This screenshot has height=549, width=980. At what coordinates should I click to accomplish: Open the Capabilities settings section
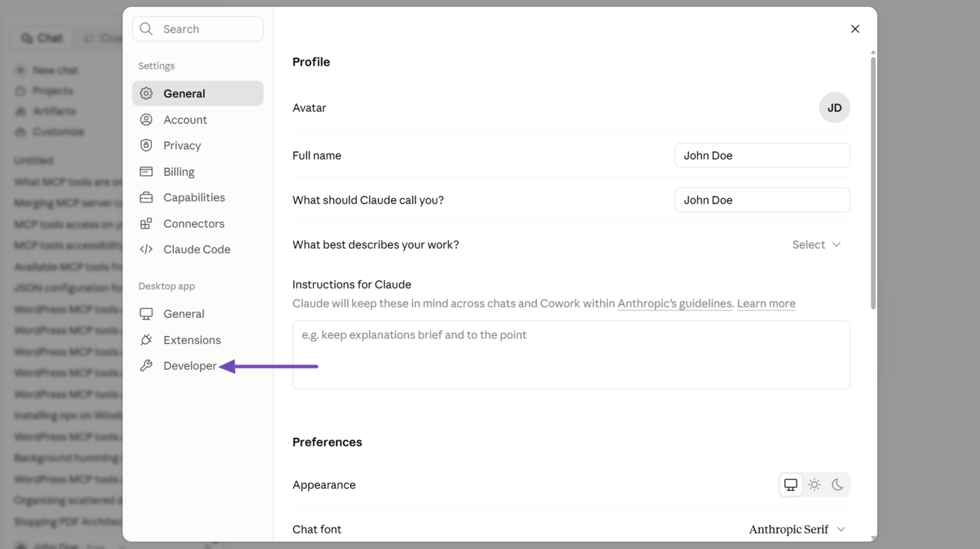197,197
